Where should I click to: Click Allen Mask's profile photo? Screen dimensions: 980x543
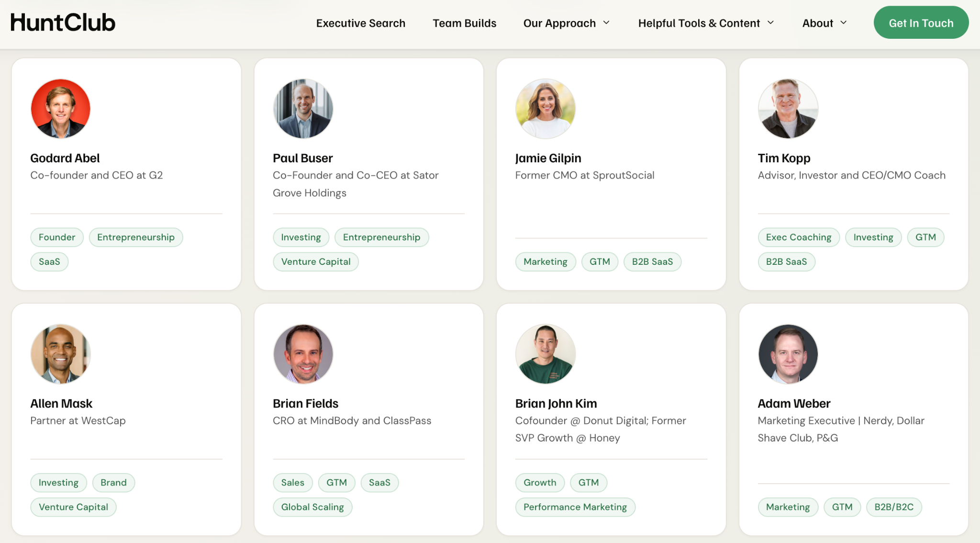point(60,354)
